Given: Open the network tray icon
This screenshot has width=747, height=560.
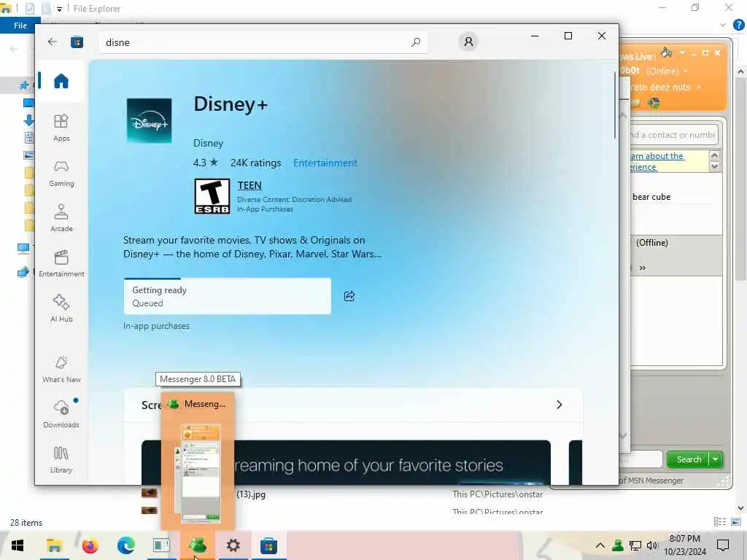Looking at the screenshot, I should pyautogui.click(x=635, y=545).
